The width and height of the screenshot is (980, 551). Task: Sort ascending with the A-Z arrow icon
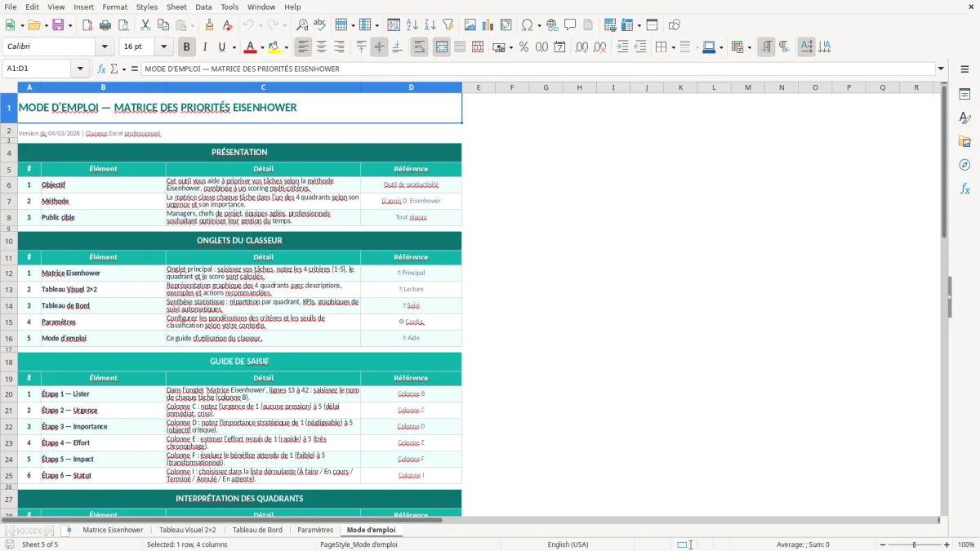412,25
